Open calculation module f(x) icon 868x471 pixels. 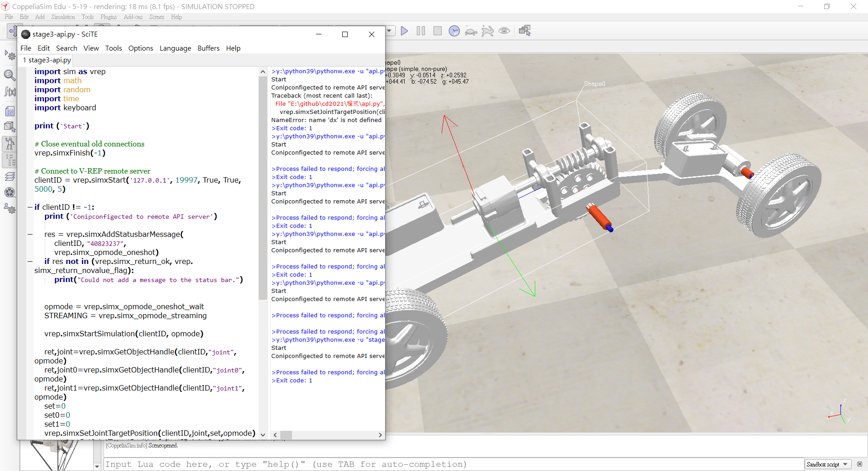coord(10,92)
